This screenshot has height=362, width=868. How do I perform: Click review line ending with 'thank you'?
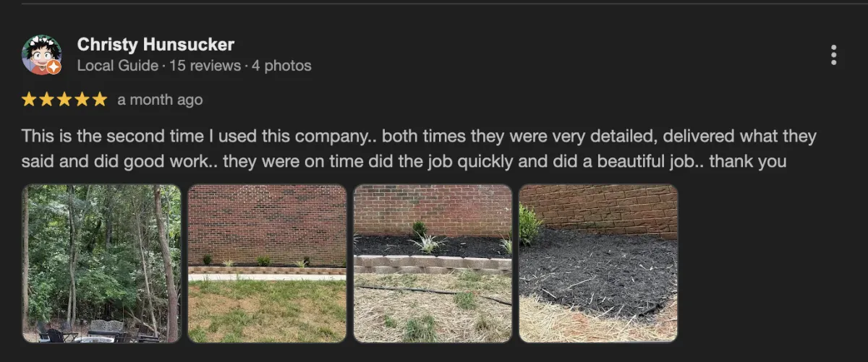tap(404, 162)
